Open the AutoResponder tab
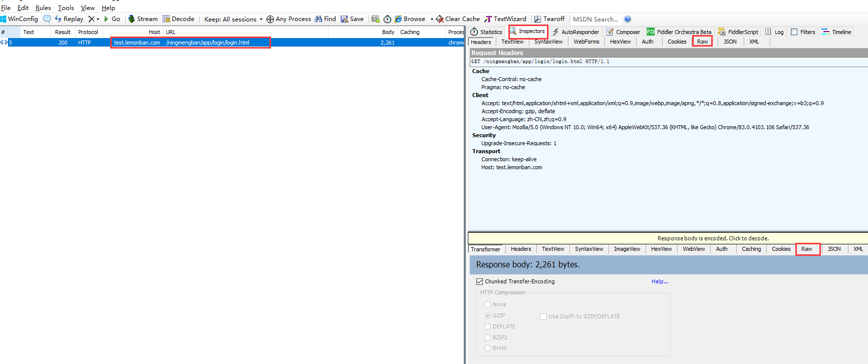 click(x=575, y=32)
